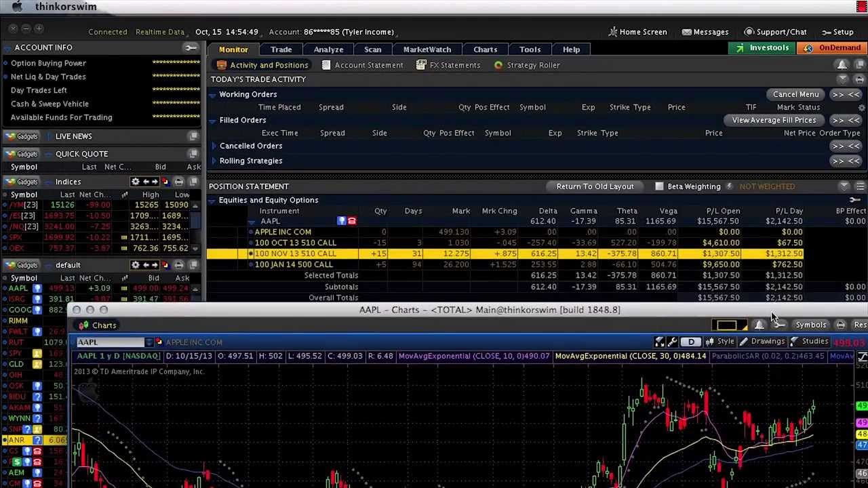Open Messages
Viewport: 868px width, 488px height.
coord(705,32)
